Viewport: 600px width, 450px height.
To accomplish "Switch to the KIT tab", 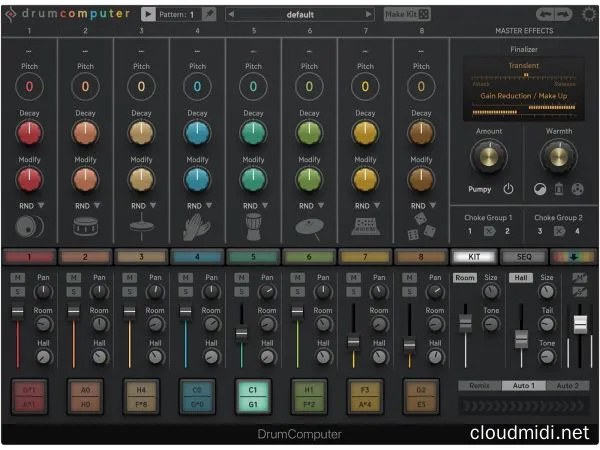I will pyautogui.click(x=474, y=256).
